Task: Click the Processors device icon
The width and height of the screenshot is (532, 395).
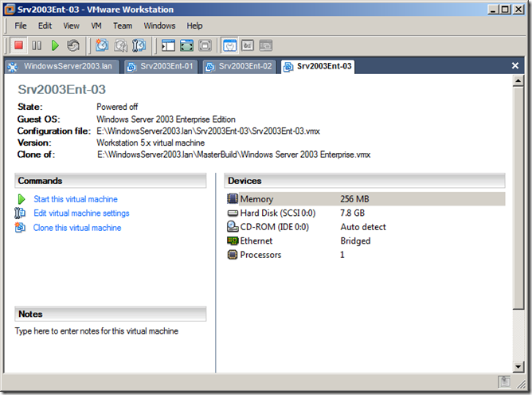Action: [233, 255]
